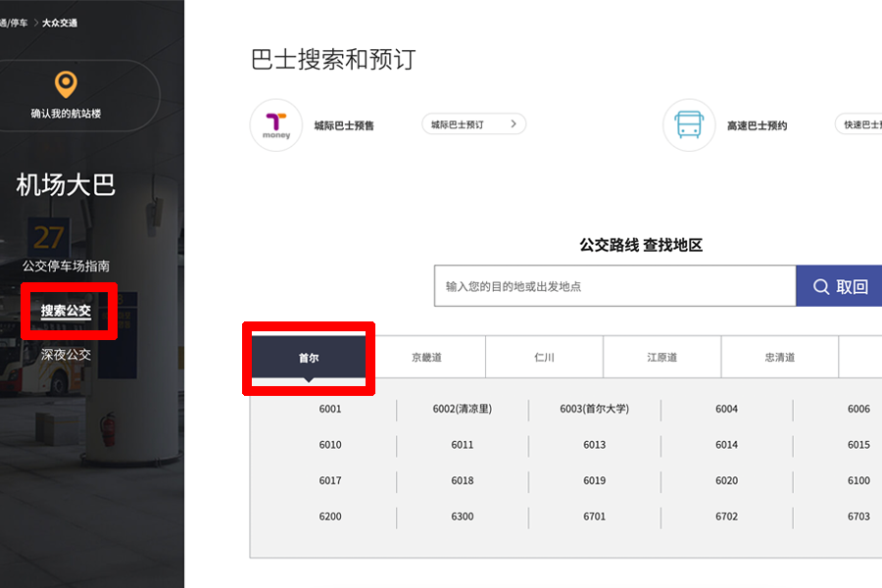Open the 江原道 region tab
882x588 pixels.
click(x=661, y=358)
